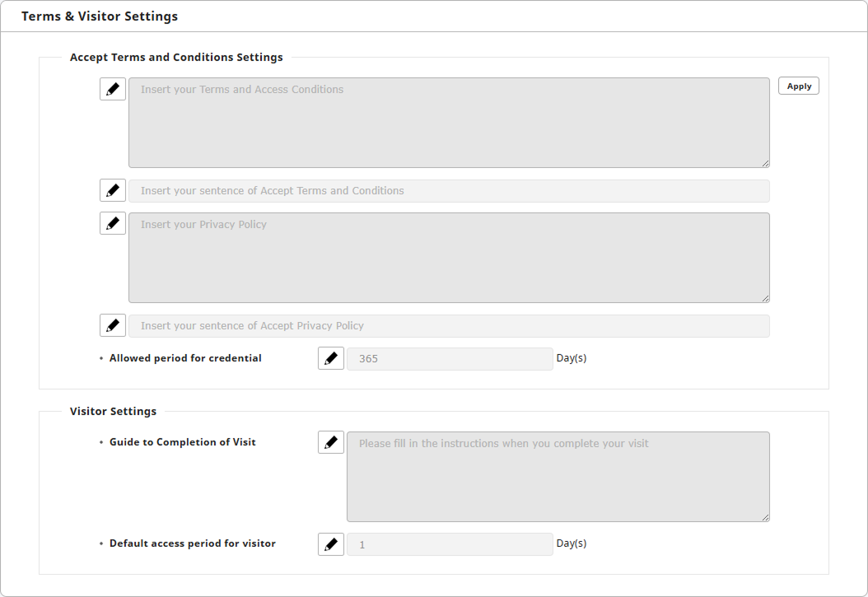Focus the Accept Terms and Conditions sentence field
868x597 pixels.
[x=449, y=191]
